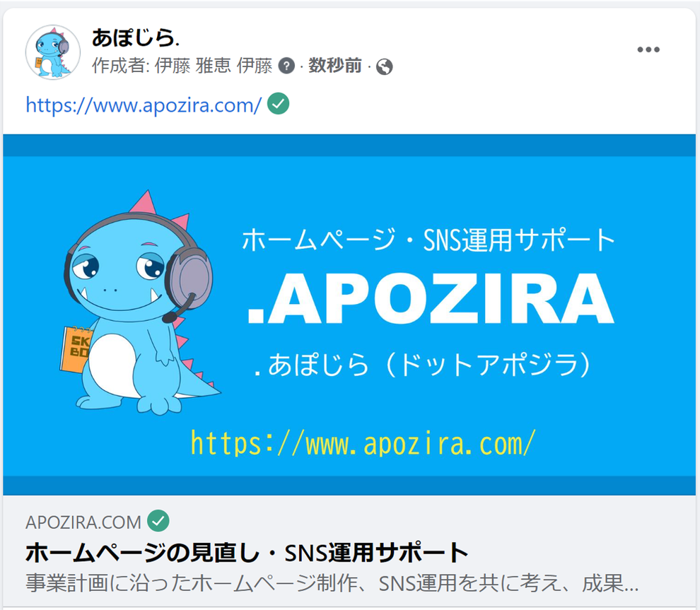Click the 数秒前 timestamp
The height and width of the screenshot is (610, 700).
(x=335, y=66)
